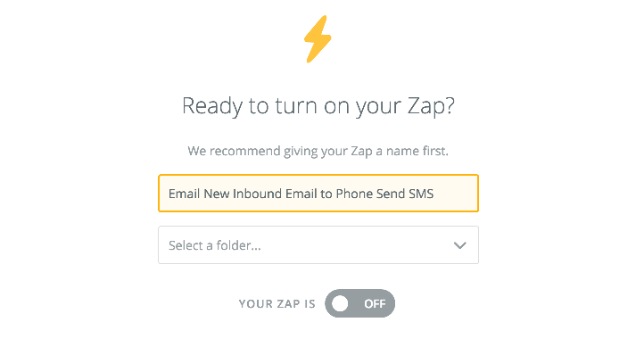Click the word 'Zap?' in the main heading

pyautogui.click(x=431, y=105)
